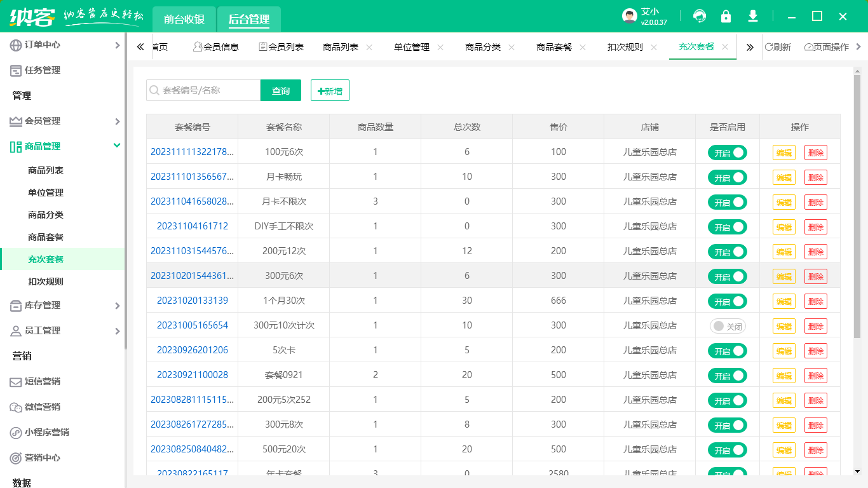
Task: Click the scrollbar down arrow
Action: pos(857,471)
